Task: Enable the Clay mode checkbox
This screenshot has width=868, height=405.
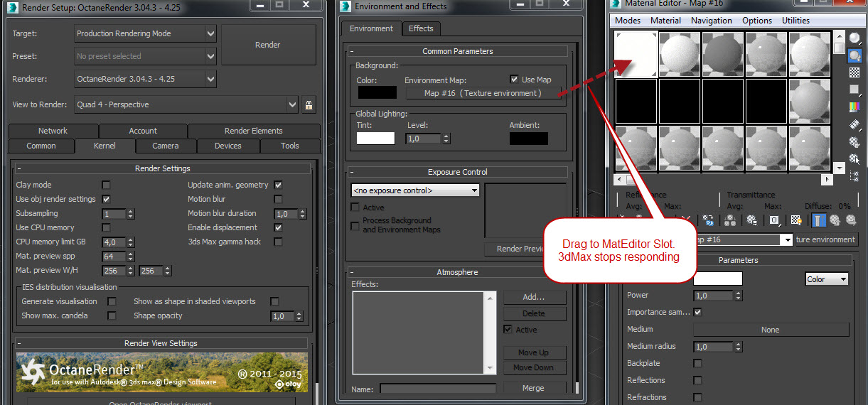Action: point(106,185)
